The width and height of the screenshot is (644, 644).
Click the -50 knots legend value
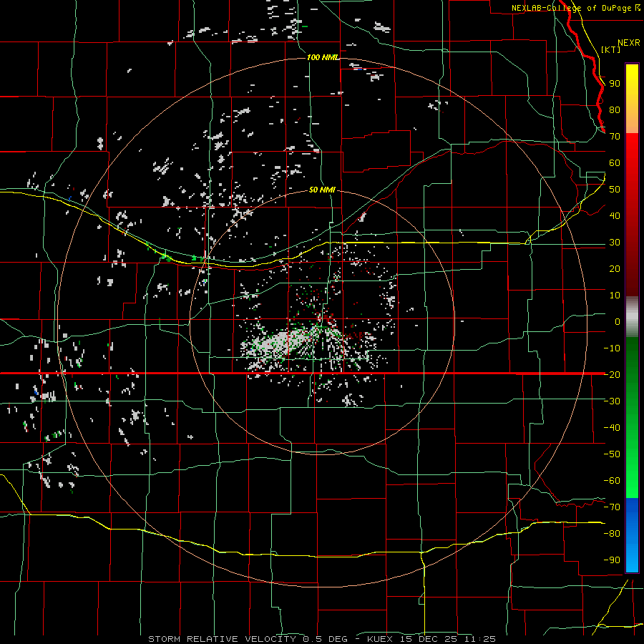click(x=612, y=454)
